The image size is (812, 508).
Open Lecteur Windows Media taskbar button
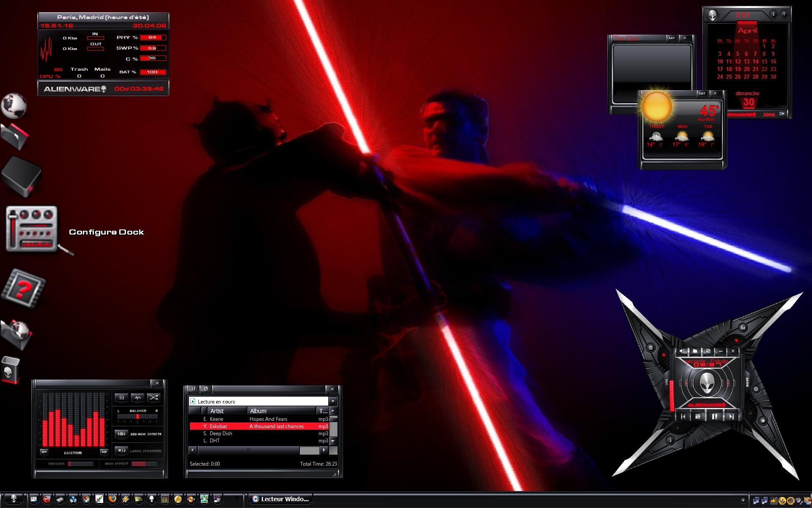[x=281, y=499]
